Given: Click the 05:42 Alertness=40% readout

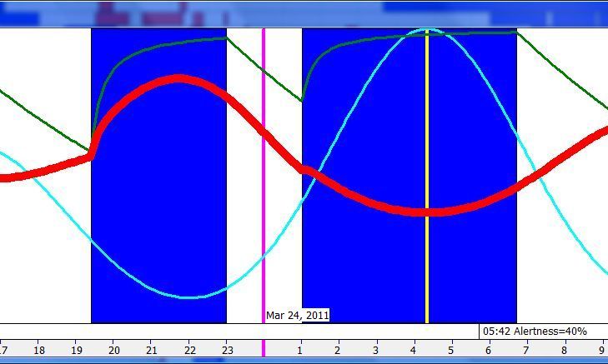Looking at the screenshot, I should pyautogui.click(x=534, y=332).
